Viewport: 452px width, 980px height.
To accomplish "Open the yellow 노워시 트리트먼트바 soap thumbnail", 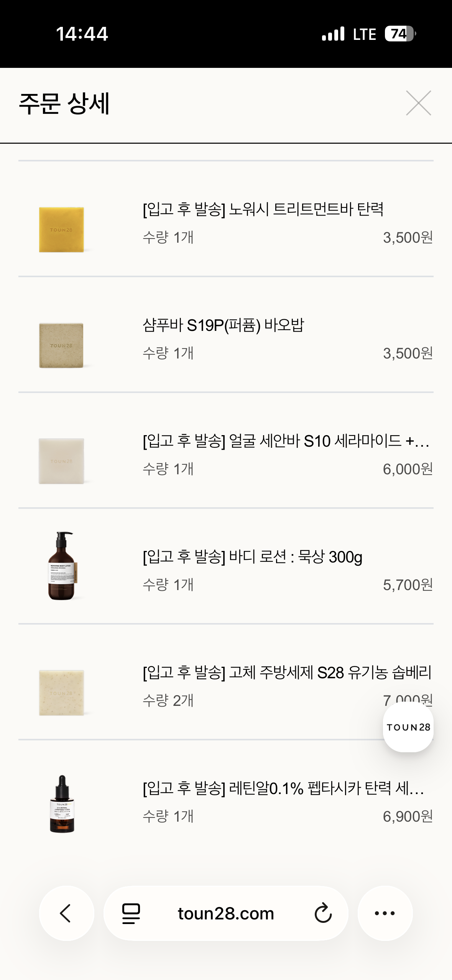I will pos(61,230).
